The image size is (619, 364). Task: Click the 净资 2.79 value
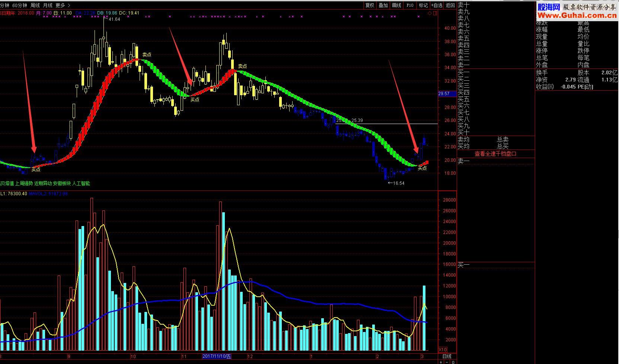point(570,80)
